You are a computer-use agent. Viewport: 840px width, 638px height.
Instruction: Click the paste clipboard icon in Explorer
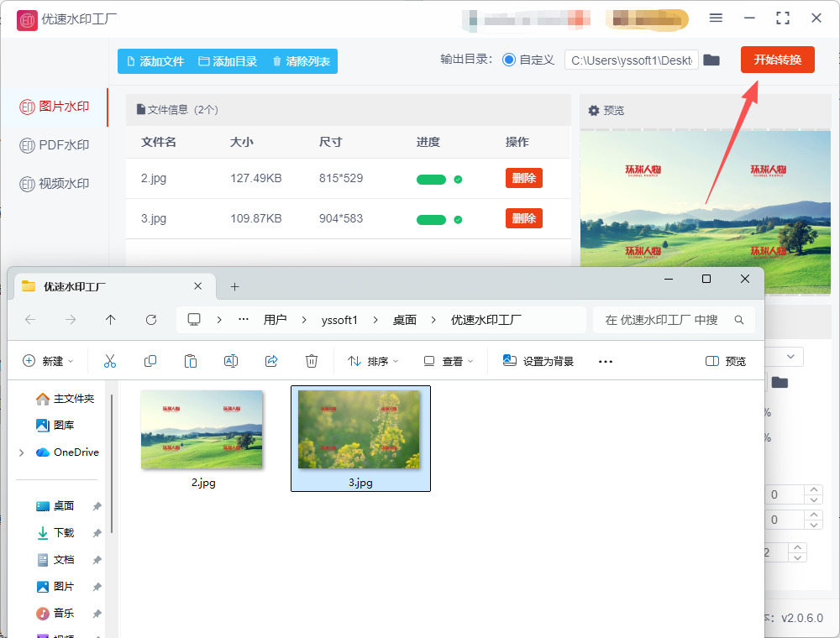pyautogui.click(x=191, y=361)
